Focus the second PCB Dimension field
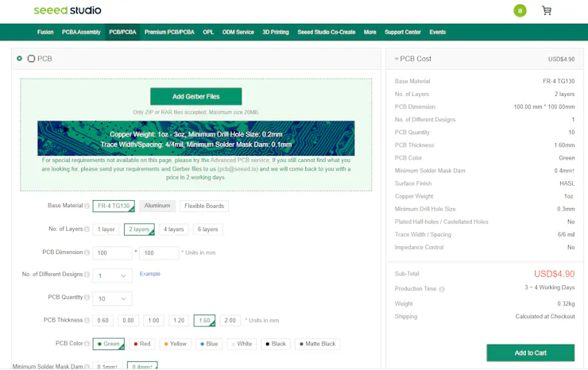 (x=159, y=253)
